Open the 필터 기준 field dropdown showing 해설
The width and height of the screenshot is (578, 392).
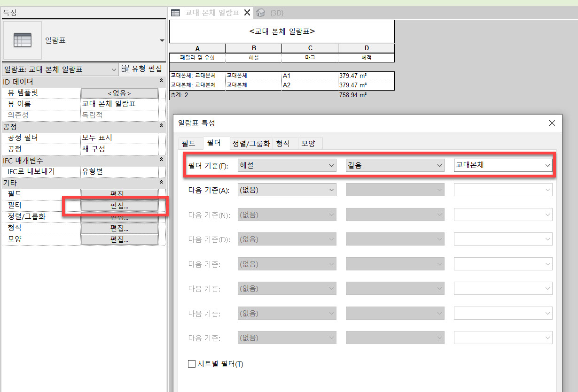coord(287,165)
